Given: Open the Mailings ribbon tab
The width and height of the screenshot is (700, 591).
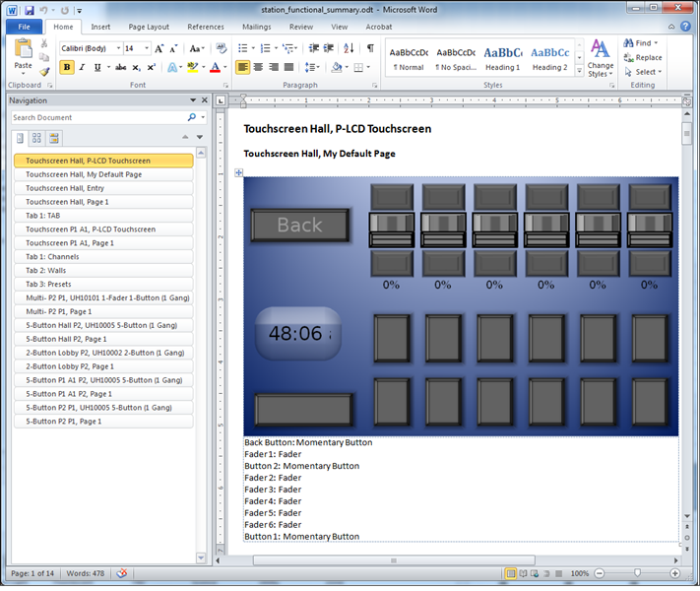Looking at the screenshot, I should tap(256, 27).
